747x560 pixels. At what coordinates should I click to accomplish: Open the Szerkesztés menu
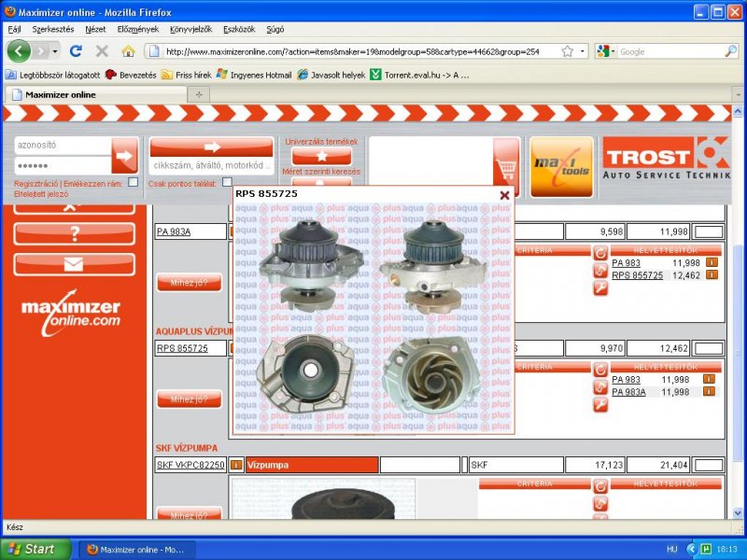point(53,29)
